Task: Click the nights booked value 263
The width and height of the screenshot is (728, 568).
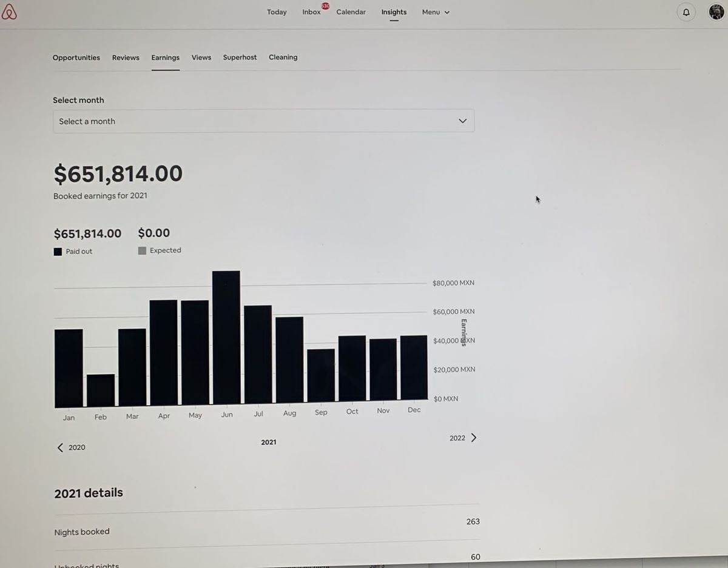Action: click(473, 522)
